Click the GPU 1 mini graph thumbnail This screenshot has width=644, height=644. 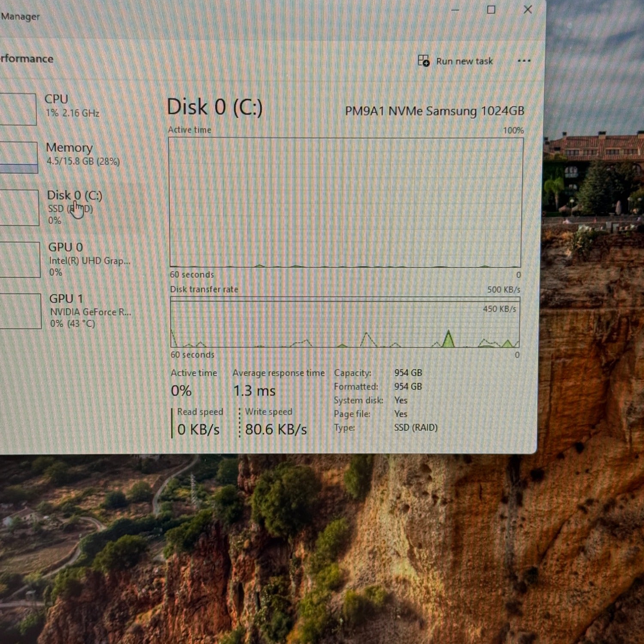coord(20,311)
